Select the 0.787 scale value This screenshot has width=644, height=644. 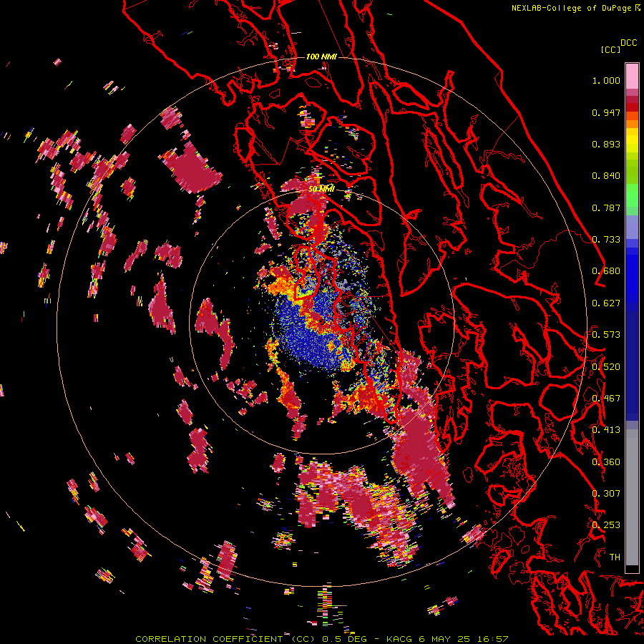(606, 208)
